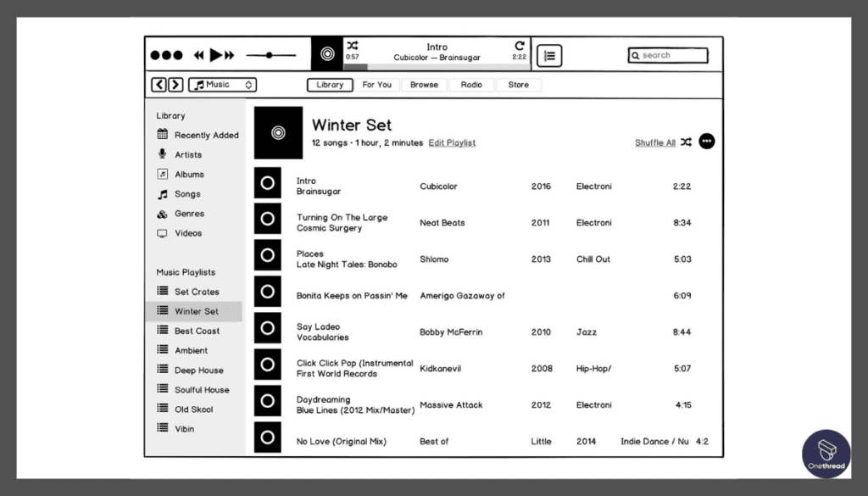This screenshot has height=496, width=868.
Task: Open the Music source dropdown
Action: pos(223,85)
